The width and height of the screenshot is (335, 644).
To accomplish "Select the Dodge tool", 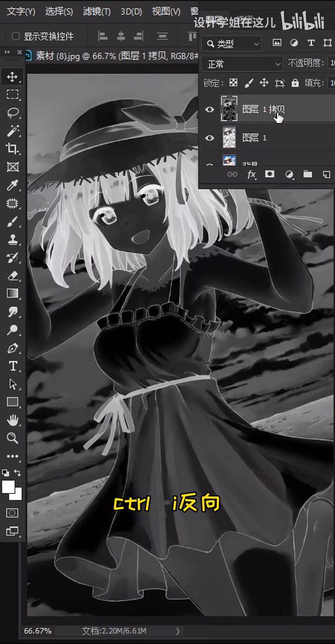I will [13, 330].
